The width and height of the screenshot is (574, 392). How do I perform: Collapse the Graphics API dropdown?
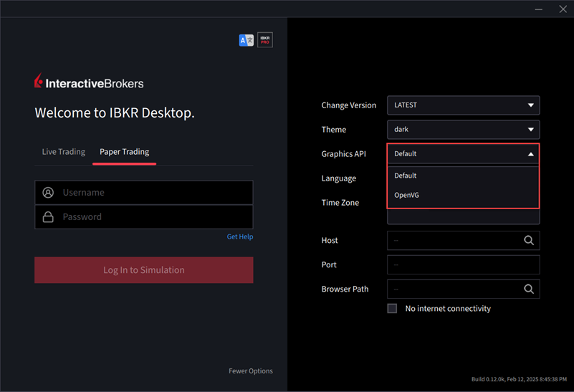click(463, 154)
